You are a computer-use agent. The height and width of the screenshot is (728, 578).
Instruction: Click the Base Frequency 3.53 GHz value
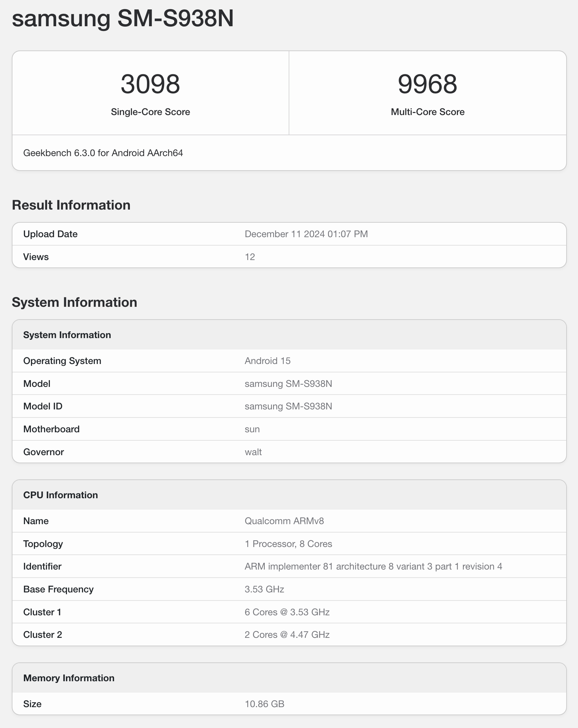(x=264, y=589)
